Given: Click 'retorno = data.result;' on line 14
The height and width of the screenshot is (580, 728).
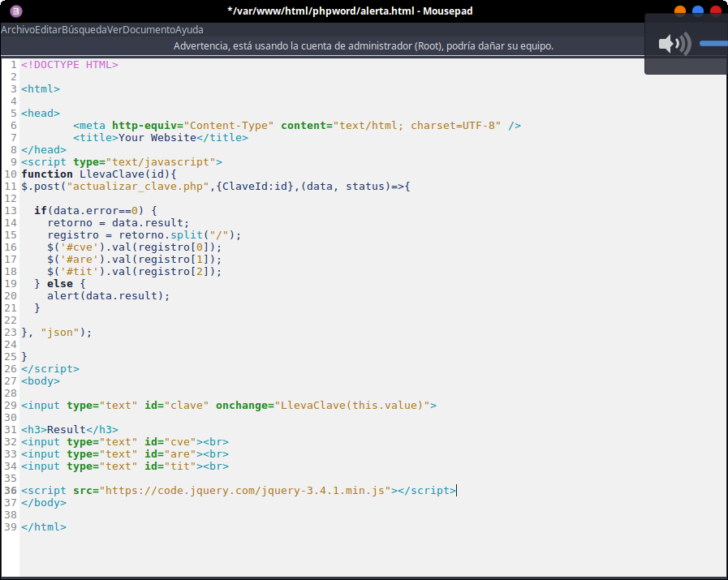Looking at the screenshot, I should (x=118, y=223).
